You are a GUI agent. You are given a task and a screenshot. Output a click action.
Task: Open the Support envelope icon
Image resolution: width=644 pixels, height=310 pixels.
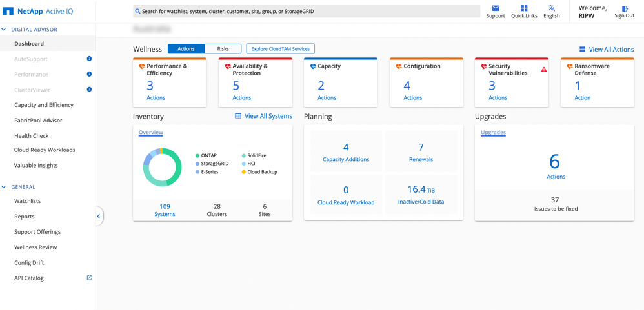[496, 8]
